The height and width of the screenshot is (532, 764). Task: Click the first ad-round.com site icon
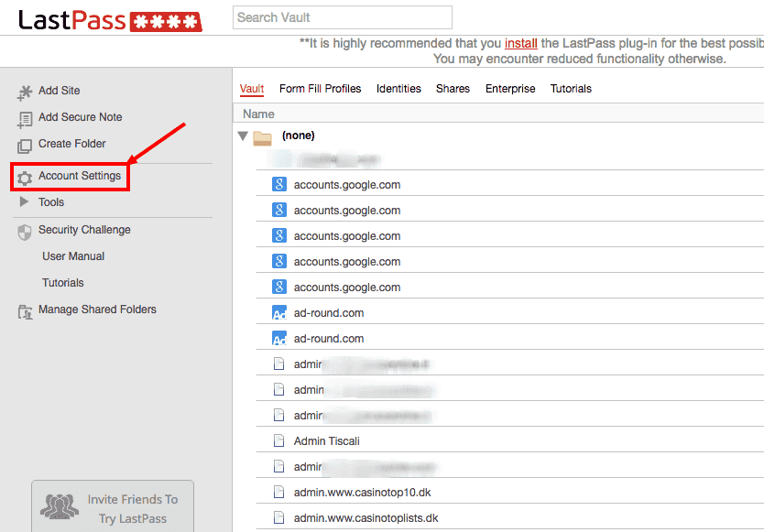278,312
